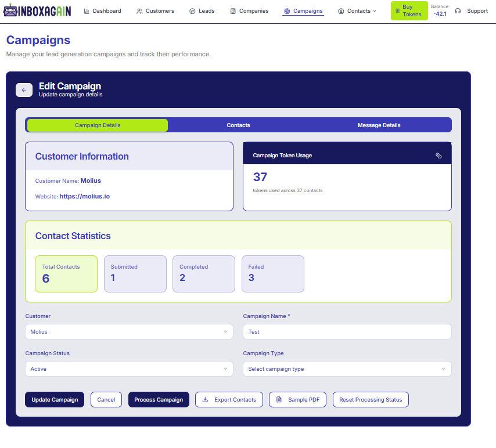Image resolution: width=496 pixels, height=448 pixels.
Task: Click the Dashboard bar chart icon
Action: (x=87, y=11)
